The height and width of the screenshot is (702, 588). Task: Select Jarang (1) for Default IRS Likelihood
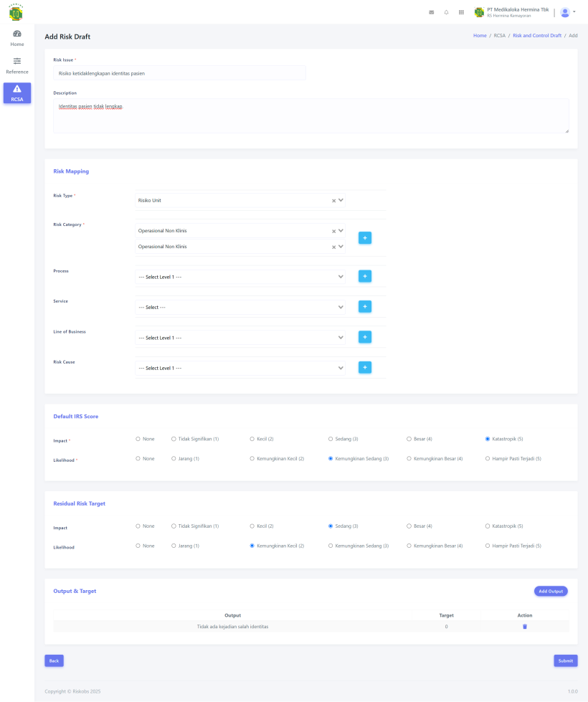174,459
